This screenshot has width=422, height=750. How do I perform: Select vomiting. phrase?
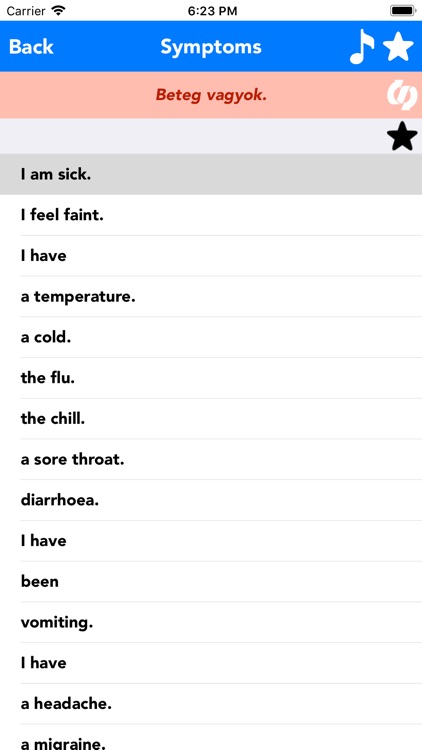tap(211, 622)
